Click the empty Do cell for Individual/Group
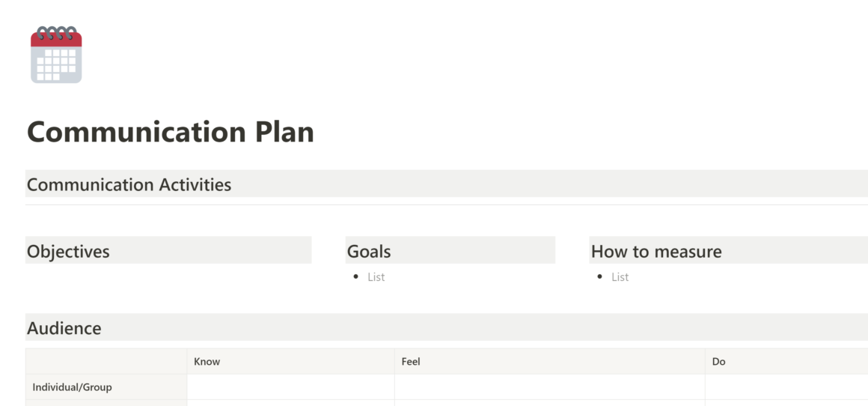868x406 pixels. point(786,387)
